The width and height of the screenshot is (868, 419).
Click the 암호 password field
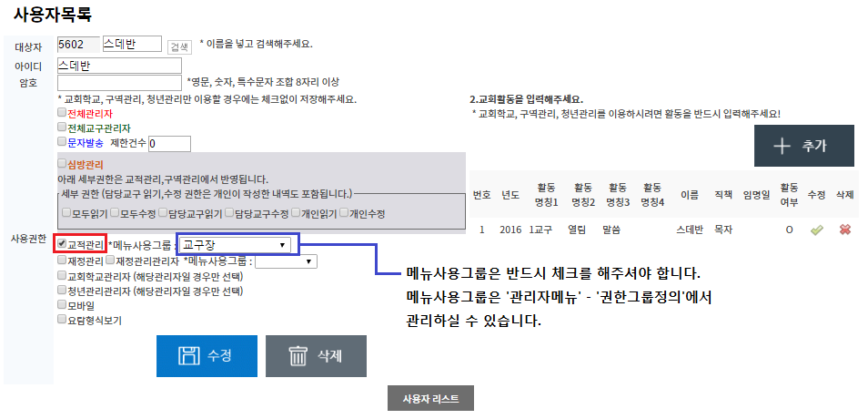tap(119, 83)
